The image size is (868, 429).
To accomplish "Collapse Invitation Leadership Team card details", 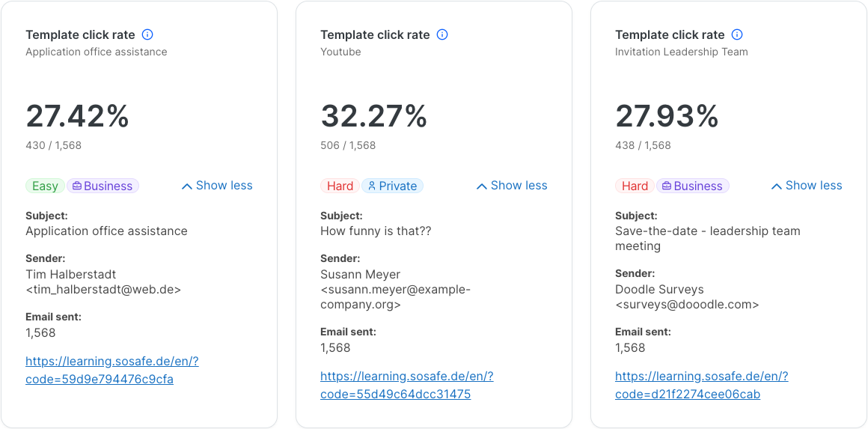I will [x=807, y=186].
